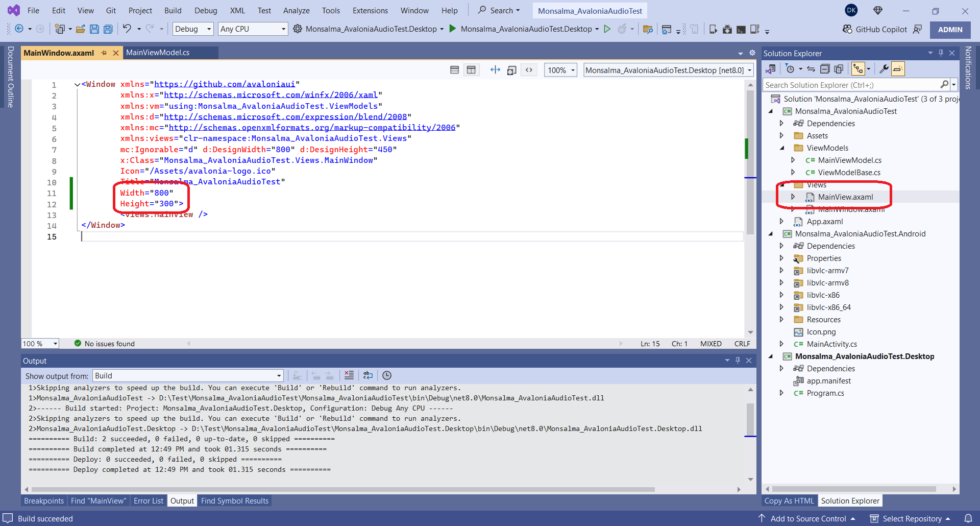Screen dimensions: 980x526
Task: Click the Find in Files folder icon
Action: (x=648, y=29)
